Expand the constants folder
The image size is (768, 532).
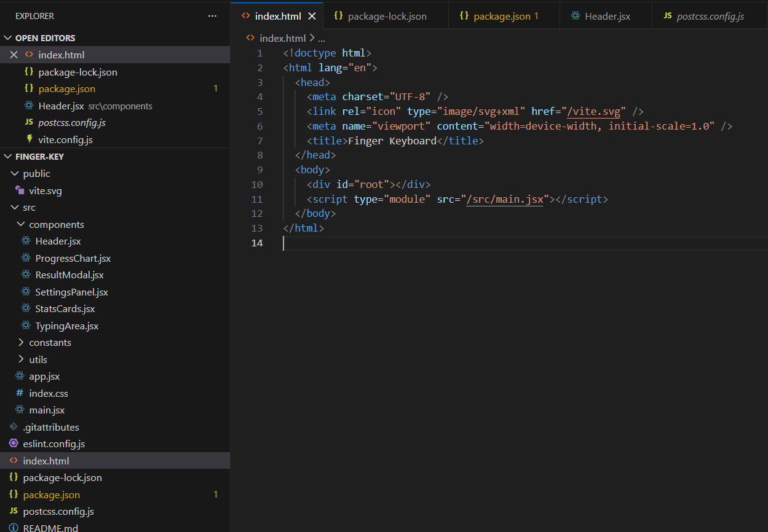coord(21,342)
